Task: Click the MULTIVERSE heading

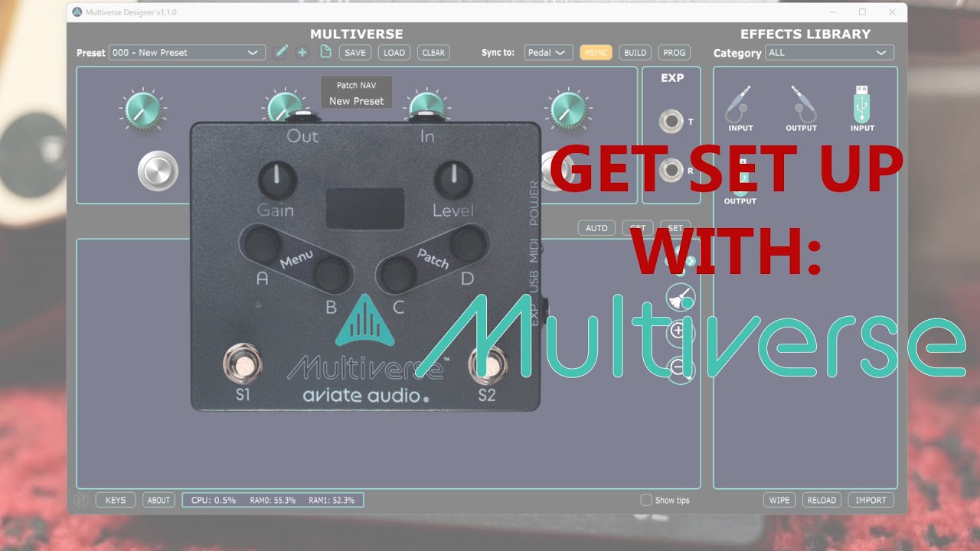Action: pyautogui.click(x=357, y=34)
